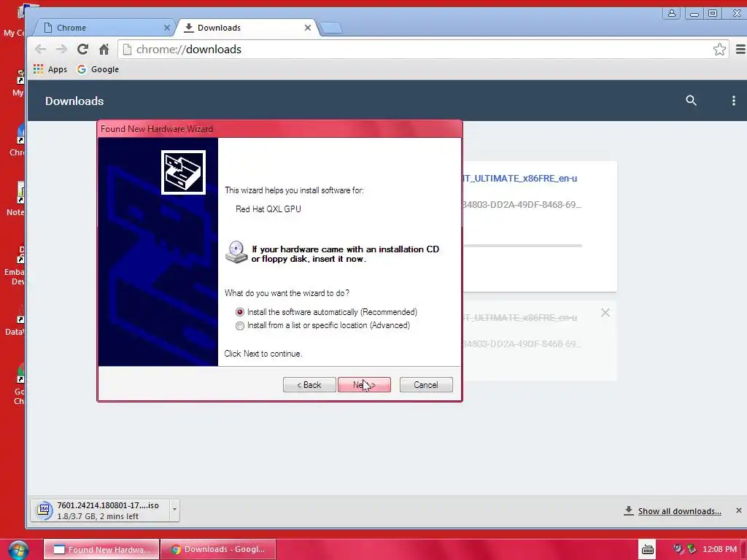Open the Google bookmark

click(98, 69)
